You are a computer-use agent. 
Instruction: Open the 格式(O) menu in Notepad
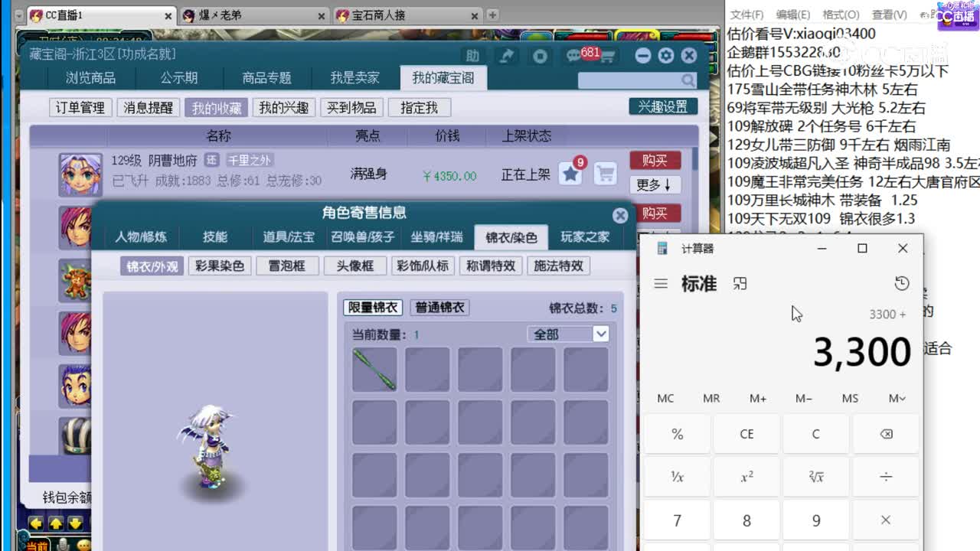click(x=839, y=15)
